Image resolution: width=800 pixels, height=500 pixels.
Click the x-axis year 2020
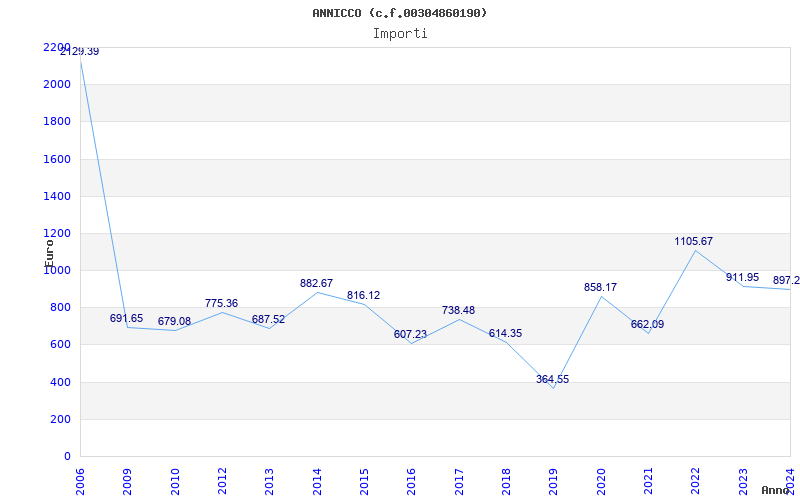click(x=601, y=482)
